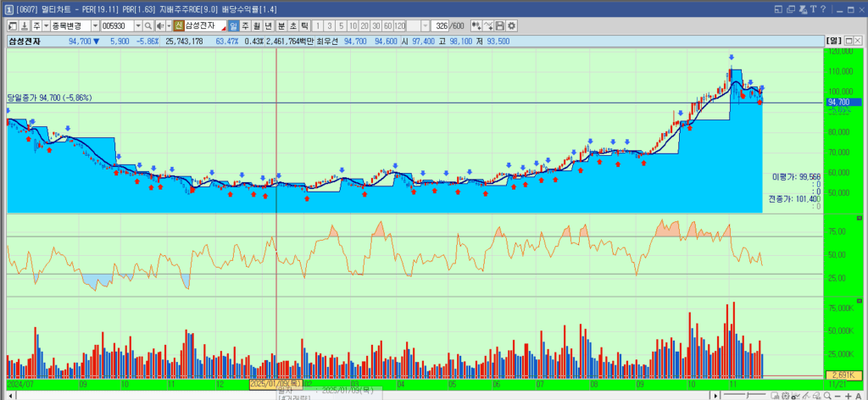Click the 초 (seconds) period button

pos(292,26)
